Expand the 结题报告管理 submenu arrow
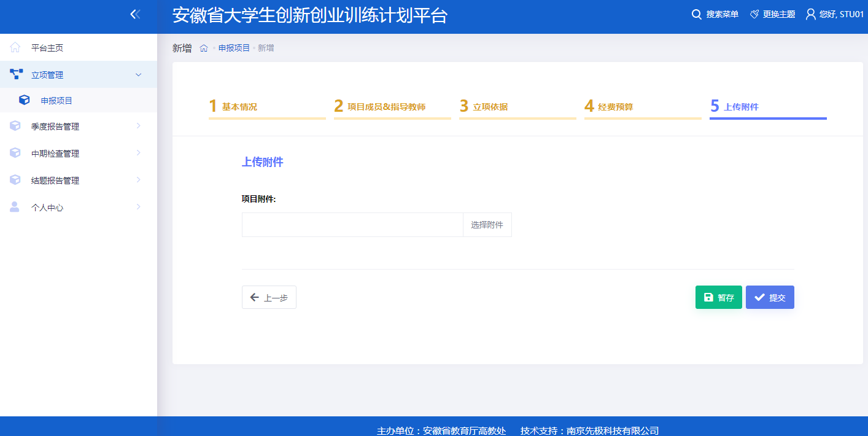Viewport: 868px width, 436px height. pyautogui.click(x=138, y=181)
